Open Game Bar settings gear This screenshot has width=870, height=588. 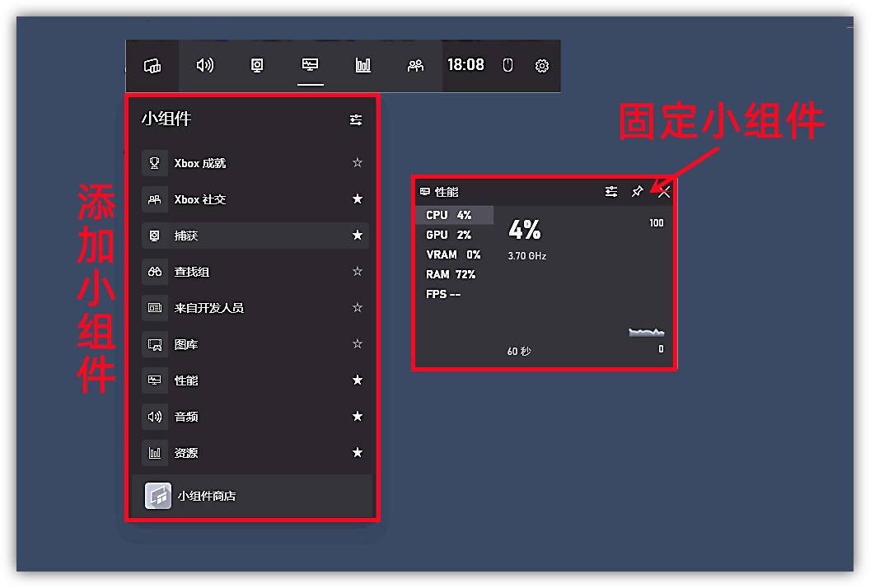click(x=541, y=65)
